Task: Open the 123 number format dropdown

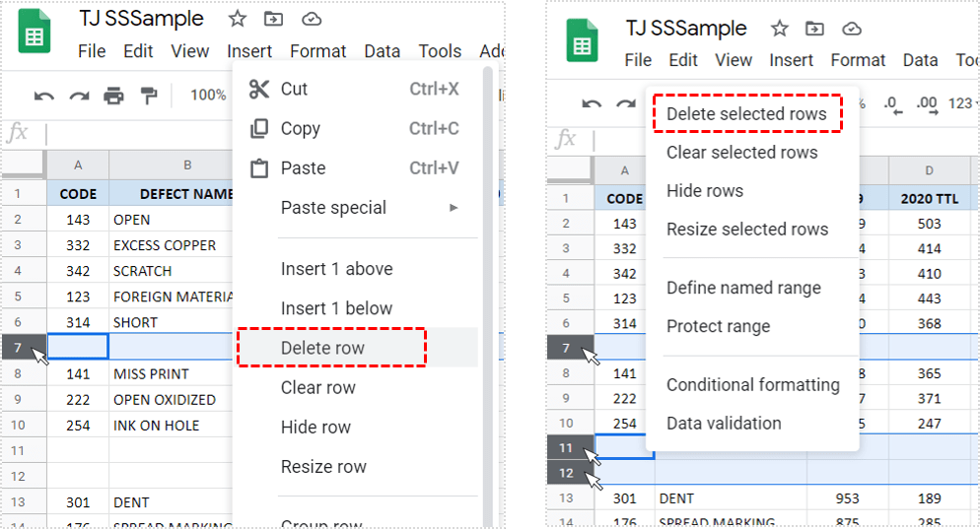Action: [x=959, y=103]
